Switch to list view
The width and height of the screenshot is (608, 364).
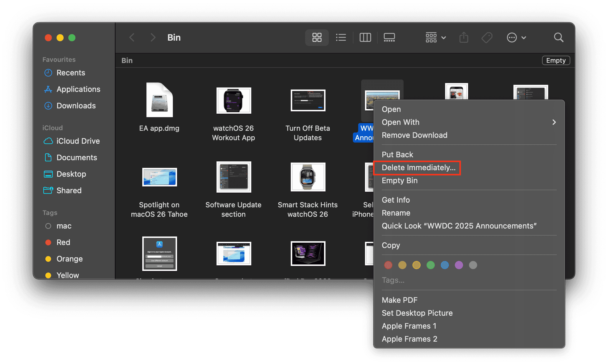(341, 37)
